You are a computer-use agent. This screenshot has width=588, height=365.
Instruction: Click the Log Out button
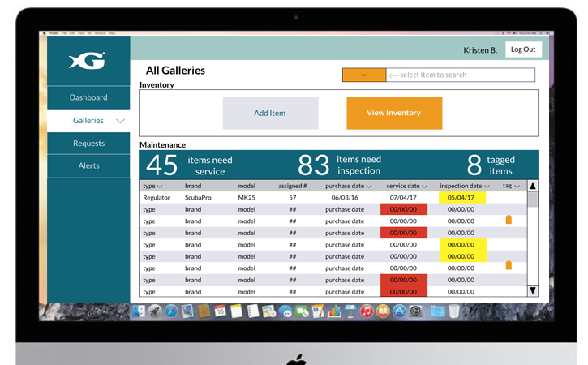point(523,49)
